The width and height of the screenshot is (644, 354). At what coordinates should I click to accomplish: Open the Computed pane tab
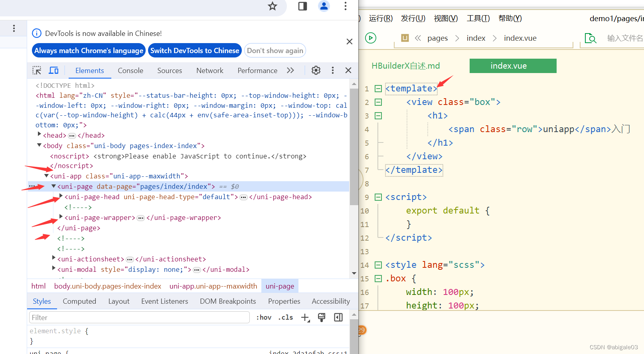[79, 301]
